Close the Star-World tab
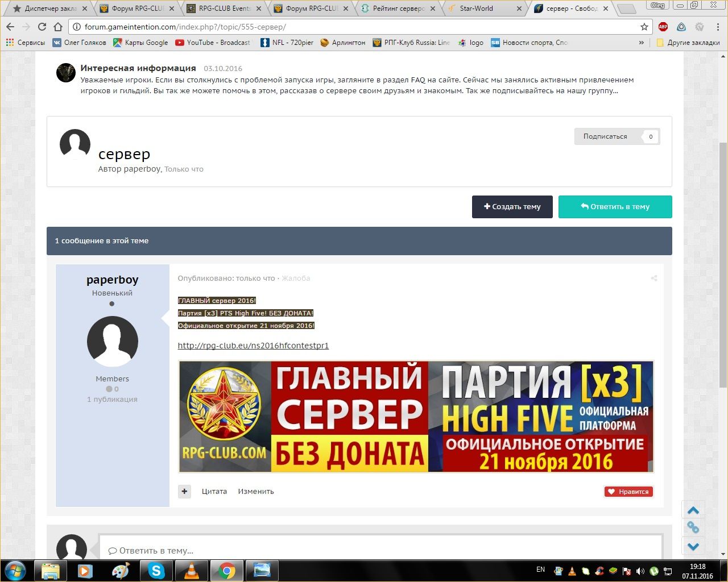The width and height of the screenshot is (728, 582). [519, 9]
